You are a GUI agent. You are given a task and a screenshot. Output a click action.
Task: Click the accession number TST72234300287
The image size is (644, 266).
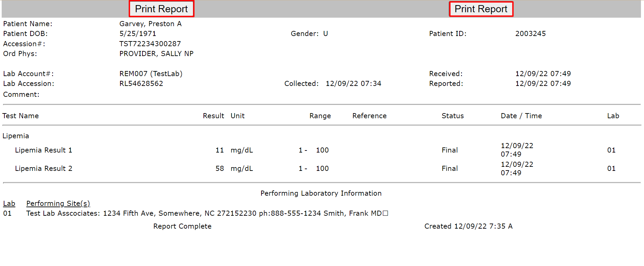pyautogui.click(x=150, y=44)
